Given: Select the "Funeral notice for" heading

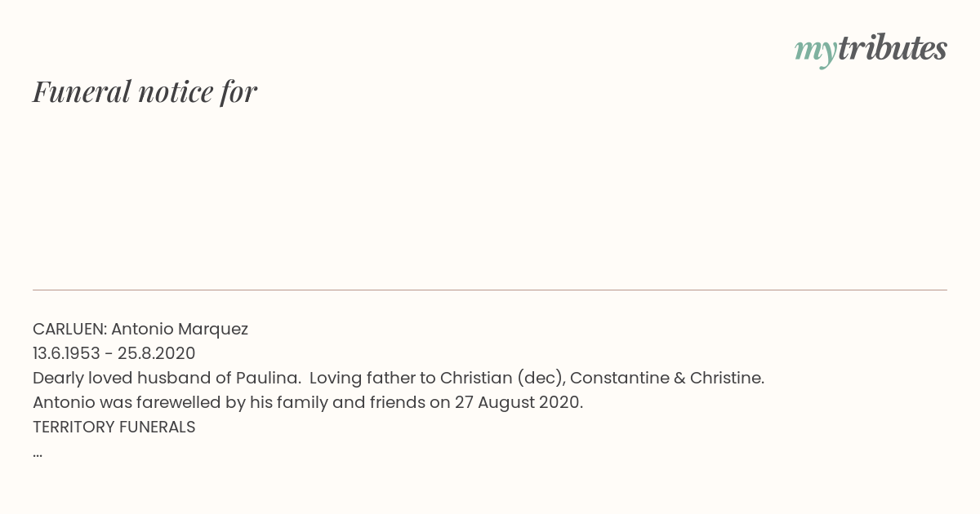Looking at the screenshot, I should coord(145,91).
